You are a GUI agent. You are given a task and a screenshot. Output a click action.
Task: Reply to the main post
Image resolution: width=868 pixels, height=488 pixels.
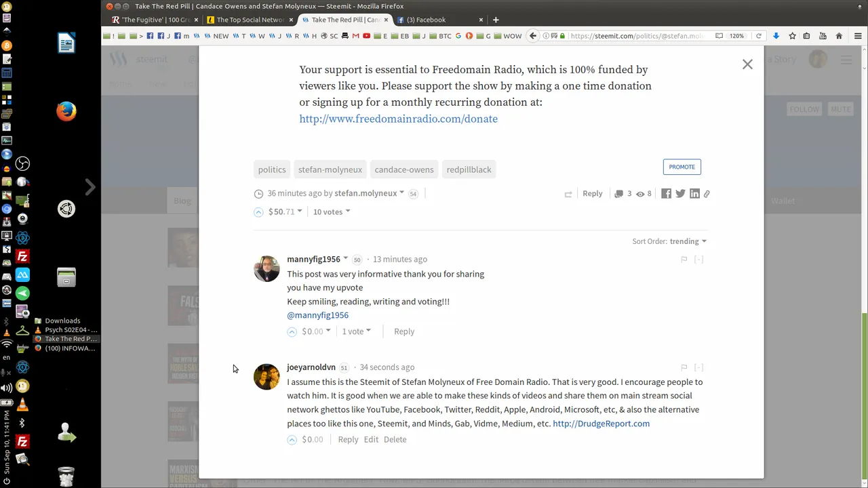tap(592, 193)
